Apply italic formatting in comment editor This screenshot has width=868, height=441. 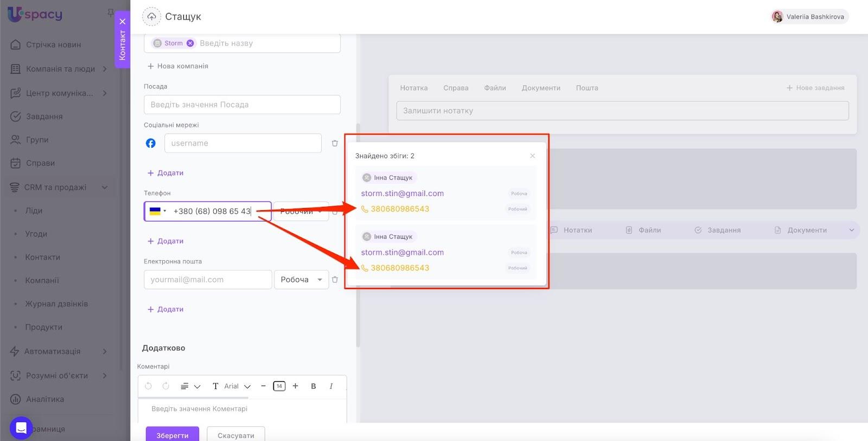click(x=331, y=386)
